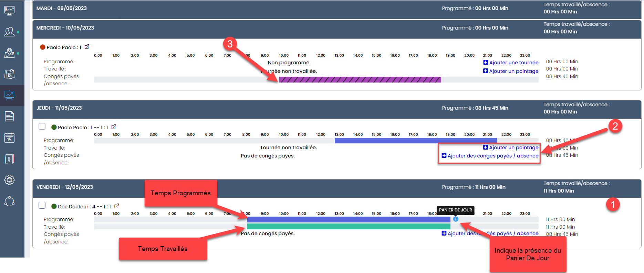The width and height of the screenshot is (644, 273).
Task: Open the users icon in sidebar
Action: click(x=9, y=32)
